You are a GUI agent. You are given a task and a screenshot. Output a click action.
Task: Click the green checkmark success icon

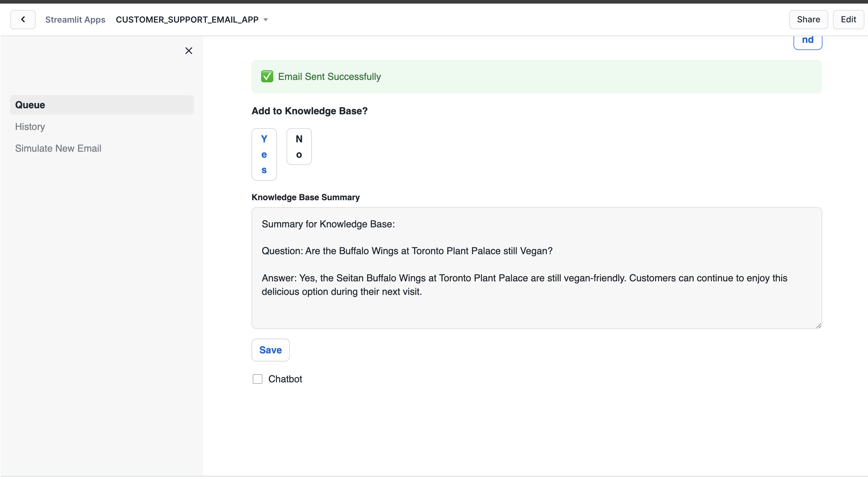(267, 77)
